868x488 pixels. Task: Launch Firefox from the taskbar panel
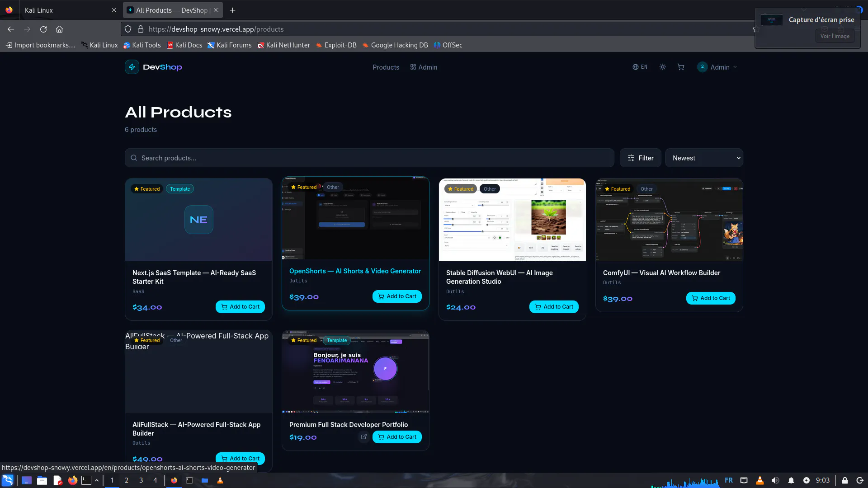(72, 480)
